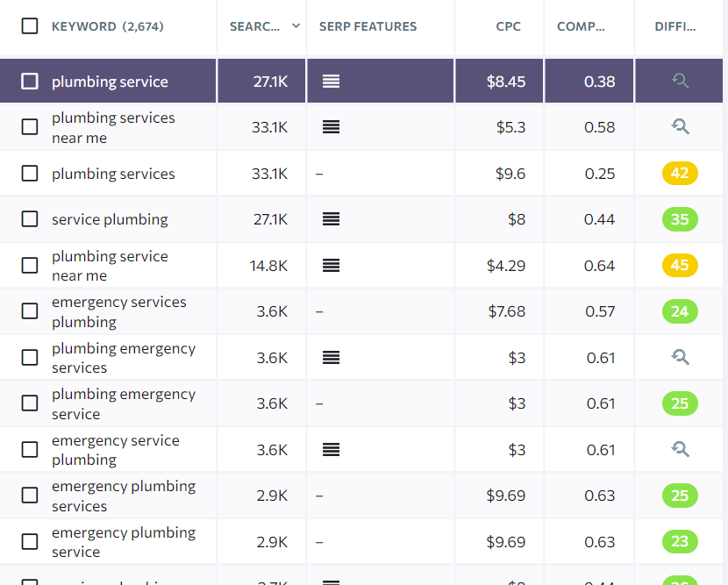Open SERP features for emergency service plumbing
Image resolution: width=728 pixels, height=585 pixels.
pos(331,450)
